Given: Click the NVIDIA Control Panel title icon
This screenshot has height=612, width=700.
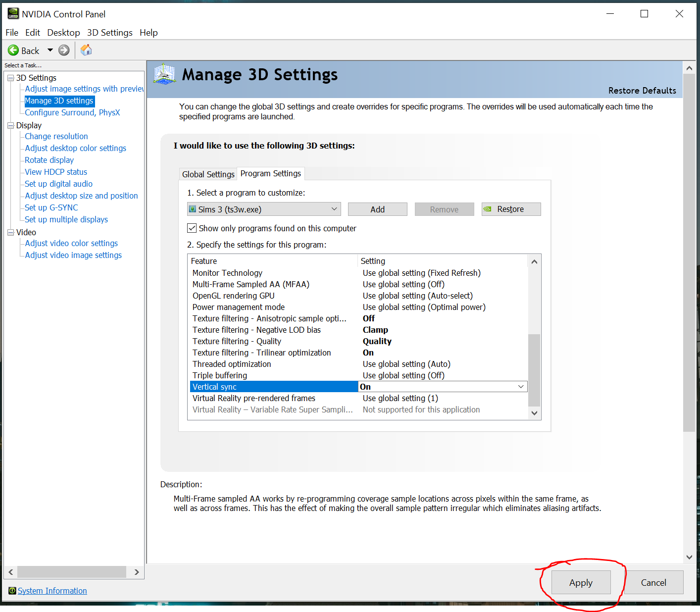Looking at the screenshot, I should pos(13,14).
